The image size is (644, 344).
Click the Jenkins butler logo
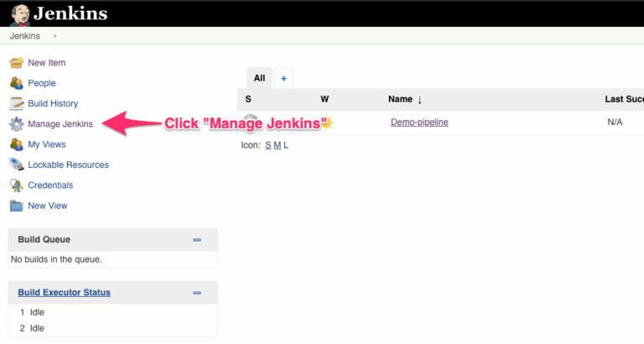pyautogui.click(x=19, y=13)
